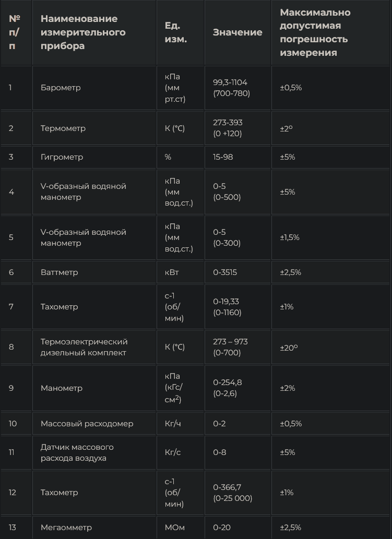
Task: Select the "МОм" unit cell
Action: click(x=175, y=528)
